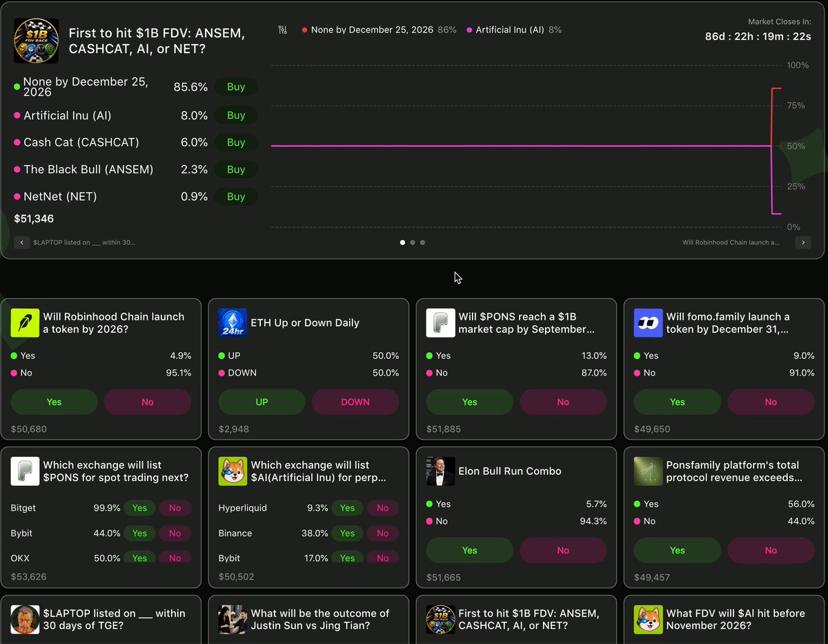This screenshot has height=644, width=828.
Task: Bet No on the fomo.family token launch
Action: click(x=771, y=402)
